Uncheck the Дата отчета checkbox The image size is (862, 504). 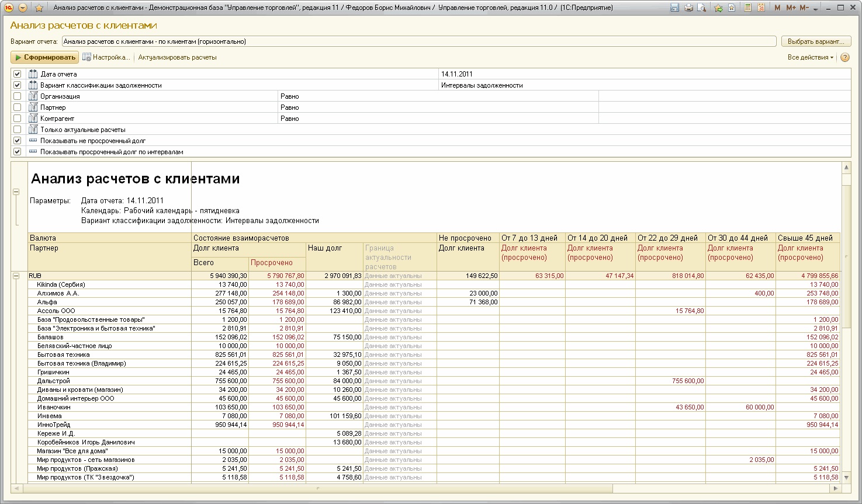(17, 74)
